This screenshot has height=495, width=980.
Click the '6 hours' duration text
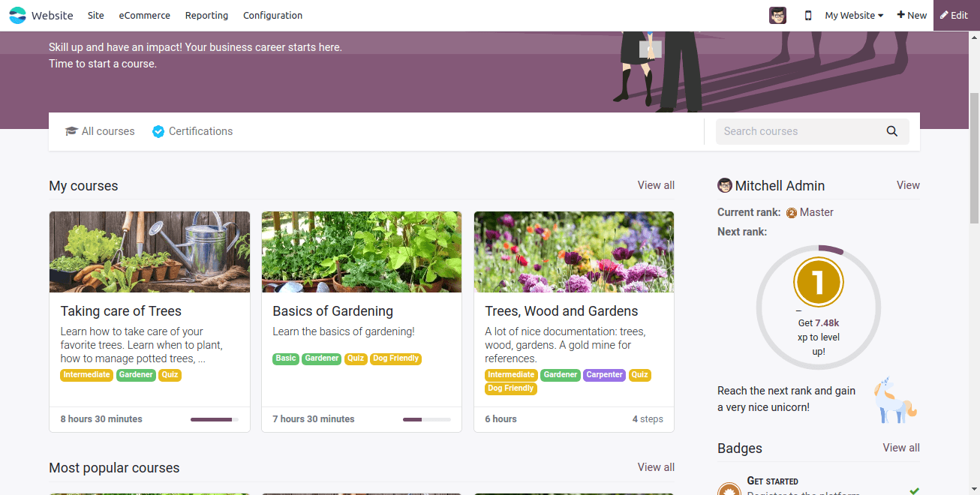501,419
